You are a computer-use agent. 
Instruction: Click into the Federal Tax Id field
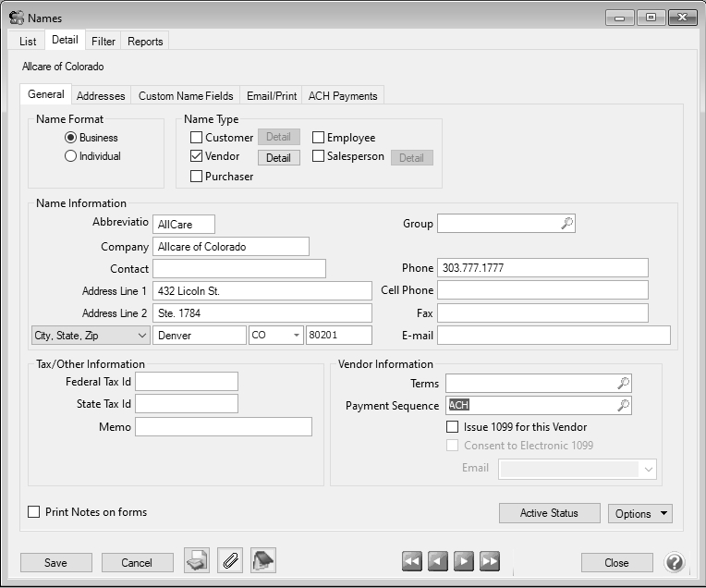(x=187, y=382)
